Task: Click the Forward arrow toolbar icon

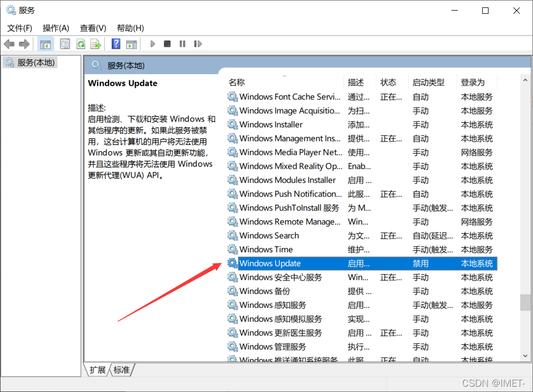Action: 24,44
